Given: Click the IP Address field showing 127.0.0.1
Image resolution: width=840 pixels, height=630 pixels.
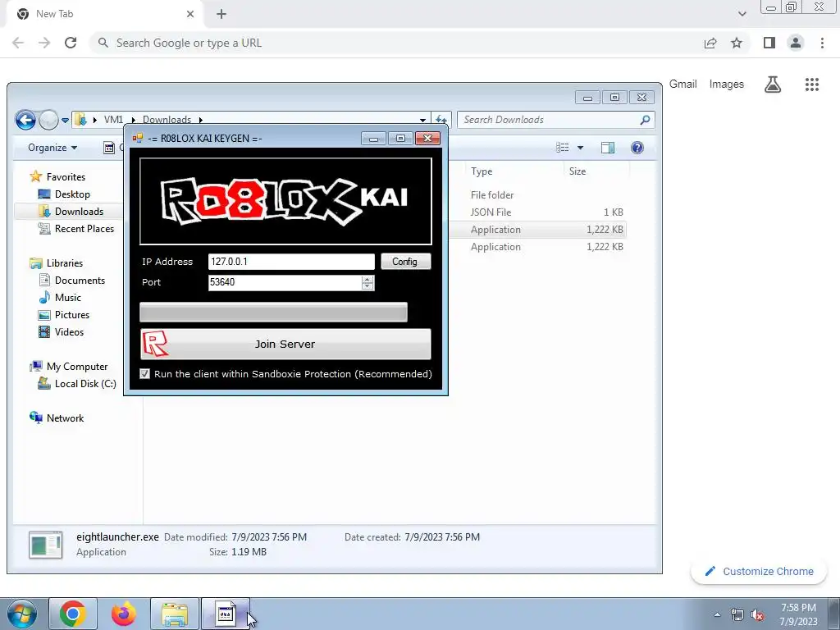Looking at the screenshot, I should [291, 262].
